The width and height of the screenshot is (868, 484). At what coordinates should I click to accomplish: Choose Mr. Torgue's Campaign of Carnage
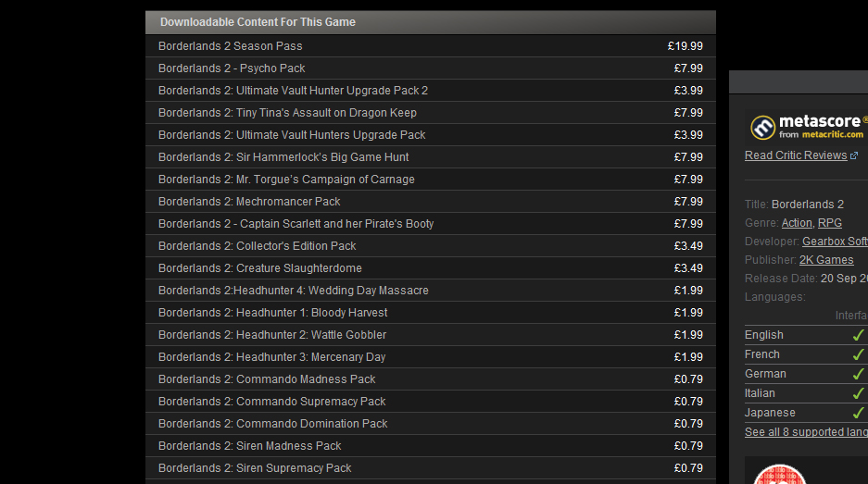point(286,180)
